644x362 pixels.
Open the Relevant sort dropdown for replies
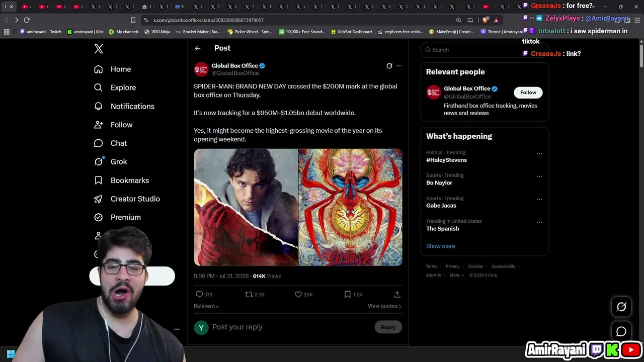coord(206,306)
